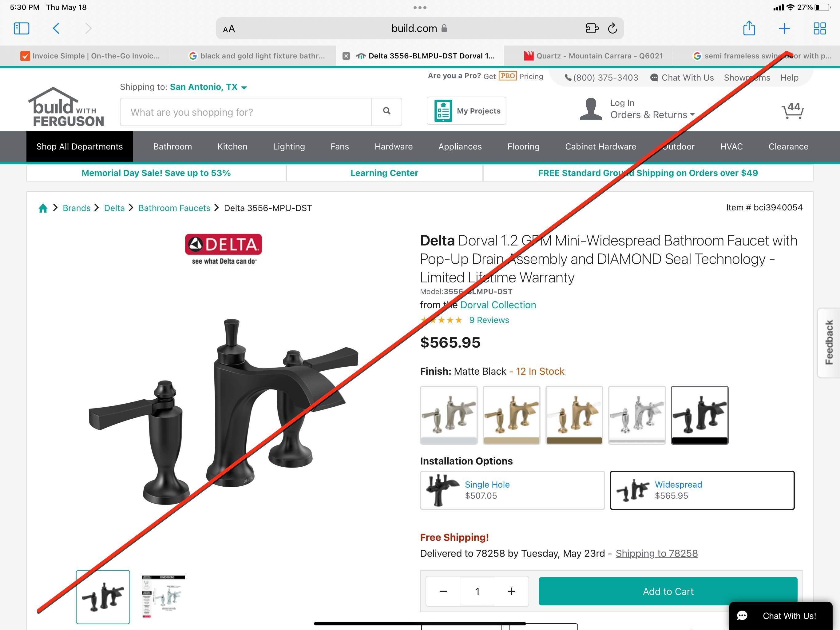Expand the San Antonio, TX shipping dropdown
840x630 pixels.
tap(208, 87)
